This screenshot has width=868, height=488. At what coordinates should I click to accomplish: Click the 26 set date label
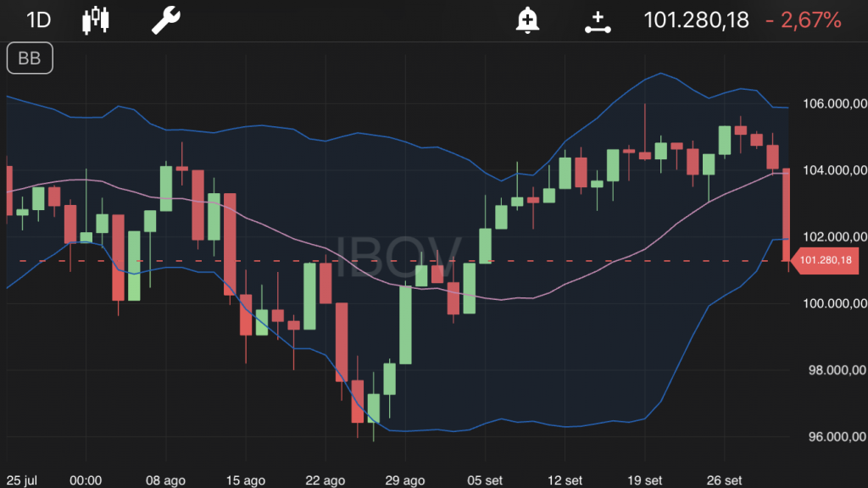724,480
